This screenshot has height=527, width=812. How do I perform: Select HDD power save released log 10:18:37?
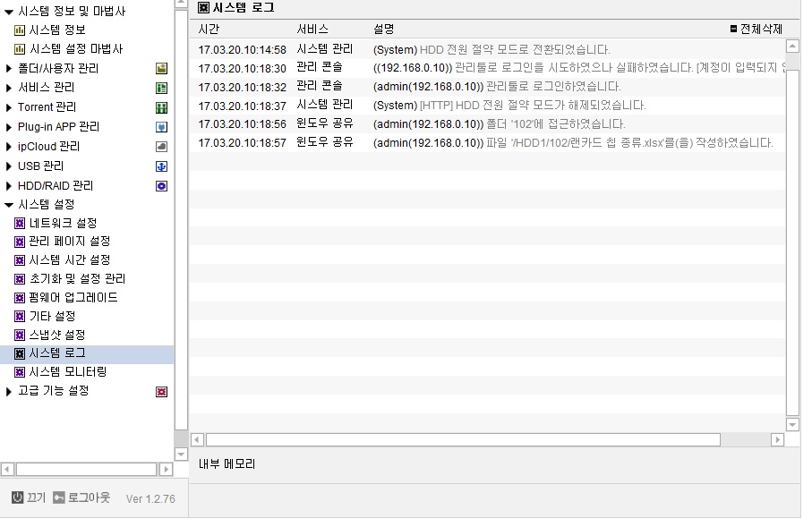pos(487,106)
